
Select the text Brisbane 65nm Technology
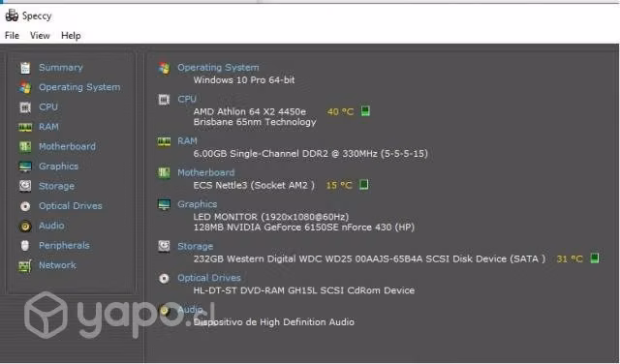tap(255, 122)
